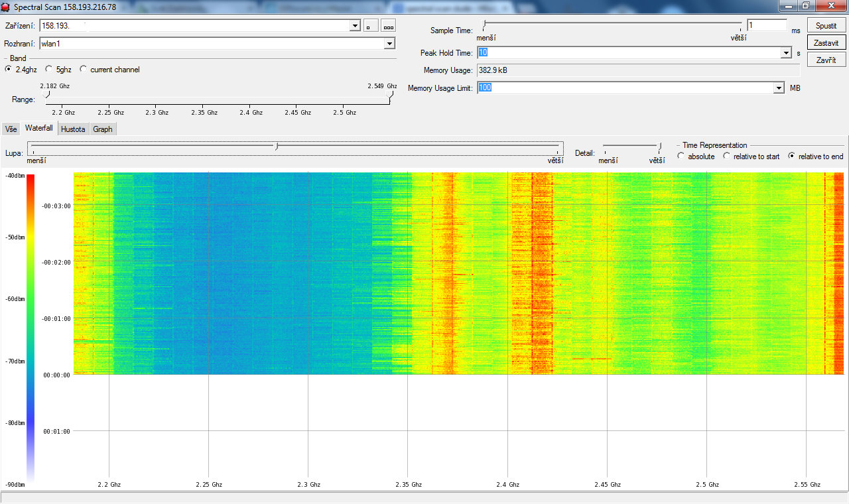849x504 pixels.
Task: Choose relative to end time representation
Action: click(791, 157)
